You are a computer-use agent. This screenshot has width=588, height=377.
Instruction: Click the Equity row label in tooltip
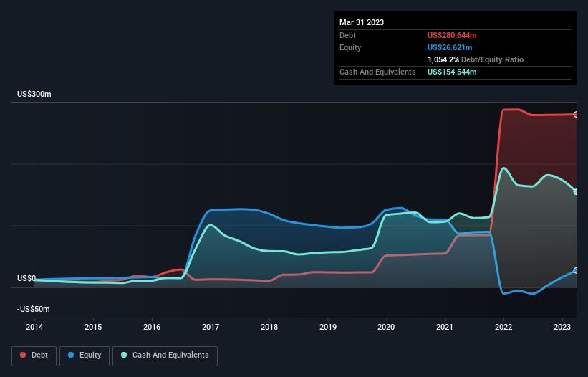click(350, 47)
